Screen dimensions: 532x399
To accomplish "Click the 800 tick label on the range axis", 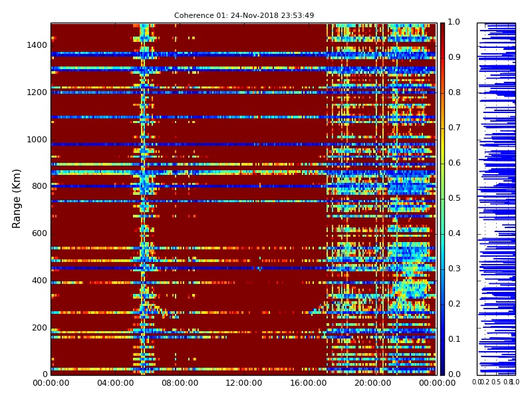I will 39,186.
